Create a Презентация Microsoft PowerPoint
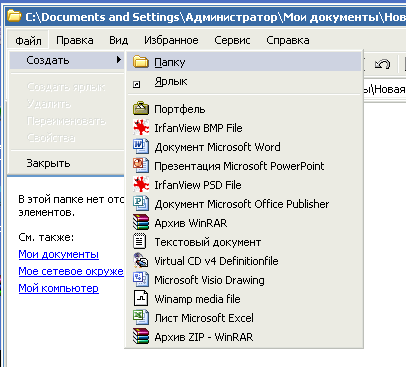 [x=244, y=166]
